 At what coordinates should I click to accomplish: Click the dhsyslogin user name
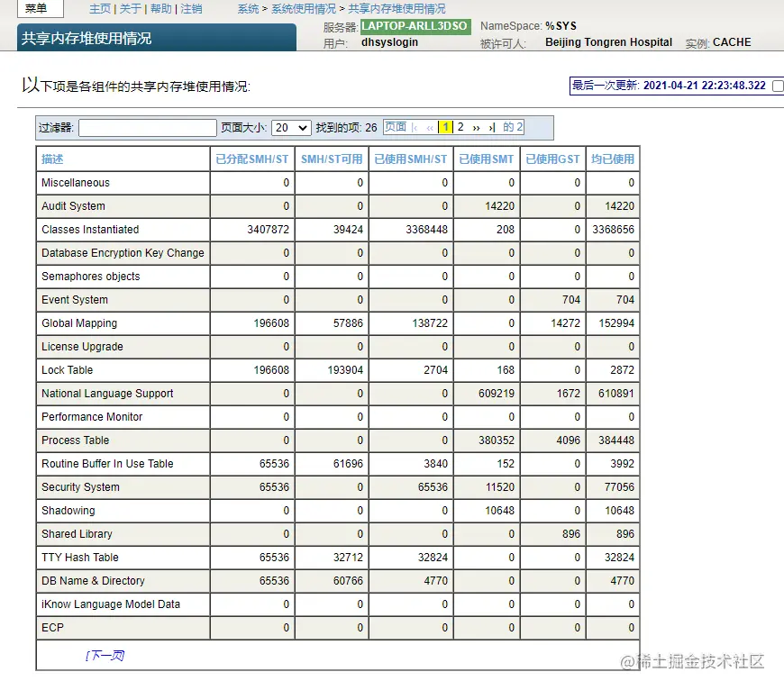[x=389, y=42]
